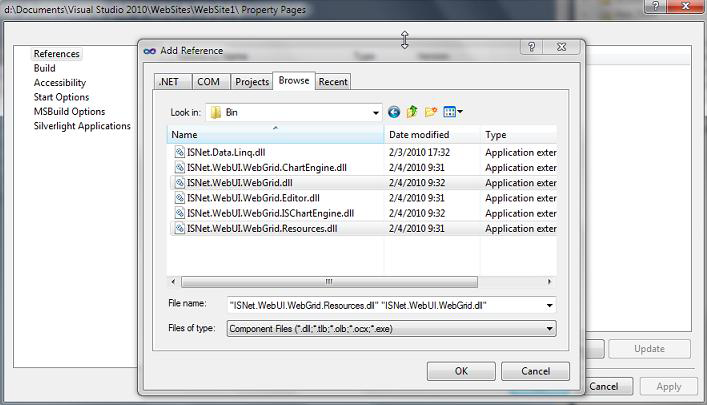Confirm with the OK button
Viewport: 707px width, 405px height.
coord(461,371)
